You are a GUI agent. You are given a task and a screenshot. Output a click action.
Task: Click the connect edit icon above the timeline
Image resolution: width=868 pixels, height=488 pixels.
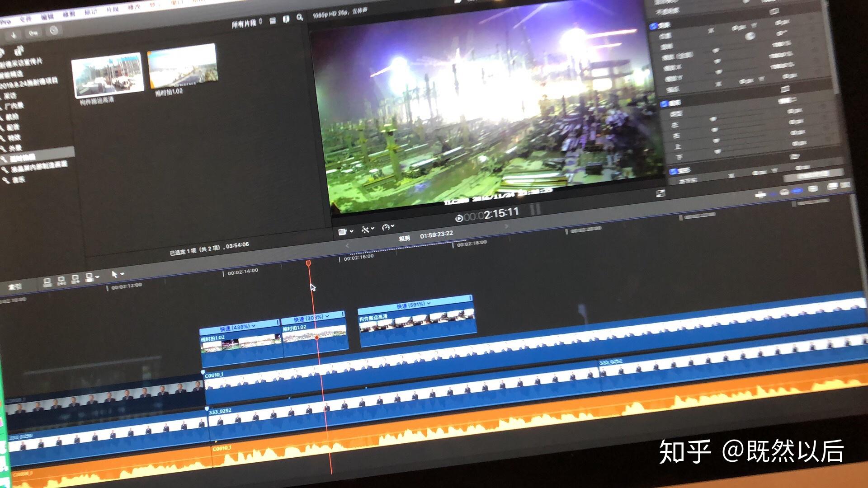click(47, 282)
